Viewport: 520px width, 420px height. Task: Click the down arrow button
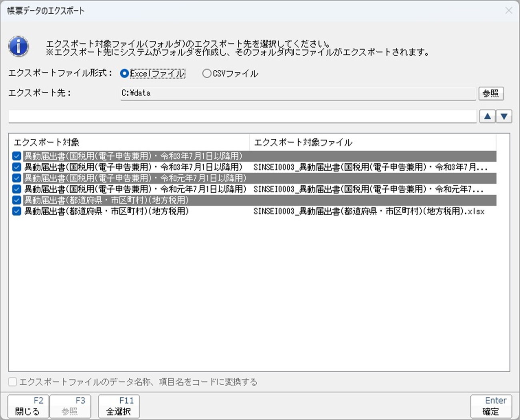504,116
